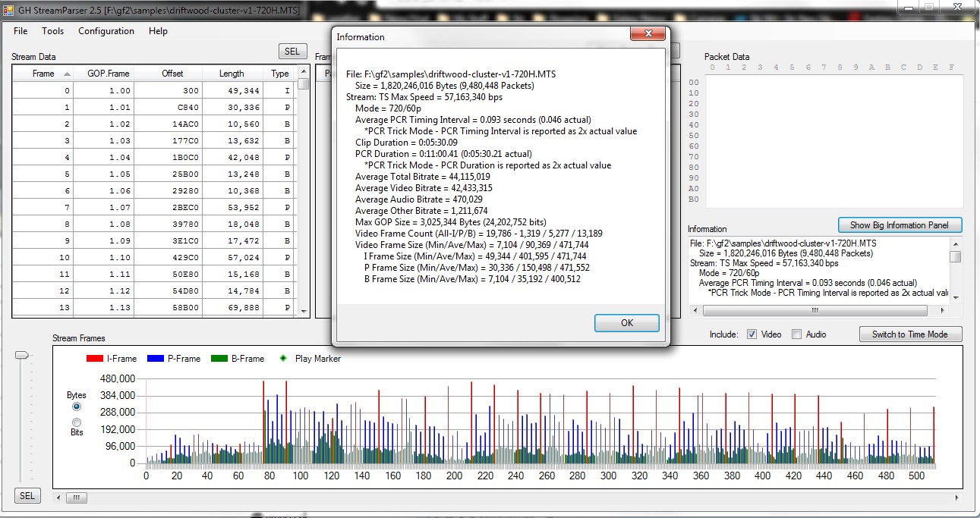The height and width of the screenshot is (518, 980).
Task: Click the Stream Data scrollbar down arrow
Action: tap(304, 311)
